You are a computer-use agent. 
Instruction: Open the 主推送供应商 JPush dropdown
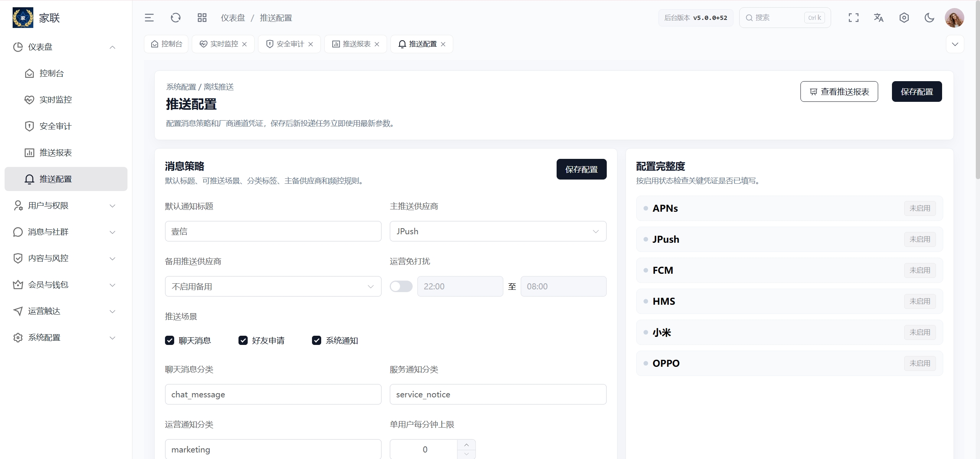pos(498,231)
